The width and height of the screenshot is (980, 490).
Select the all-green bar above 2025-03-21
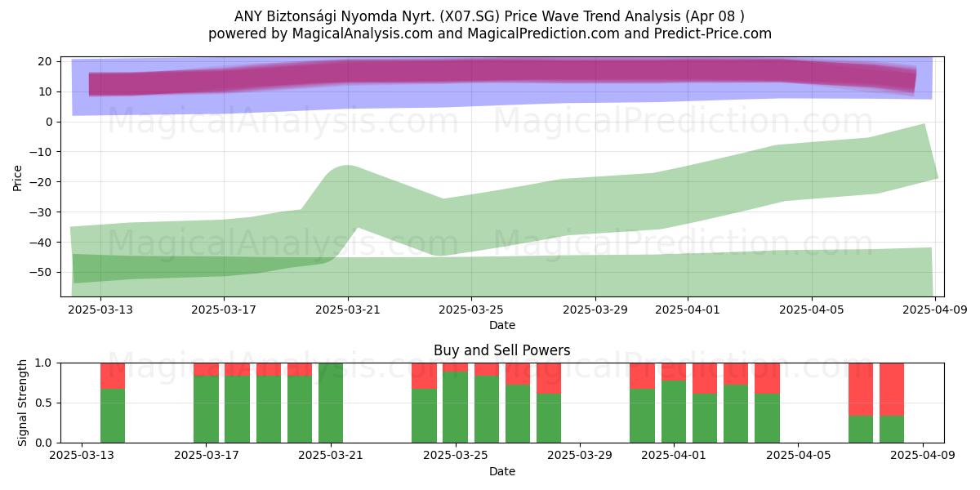point(331,403)
